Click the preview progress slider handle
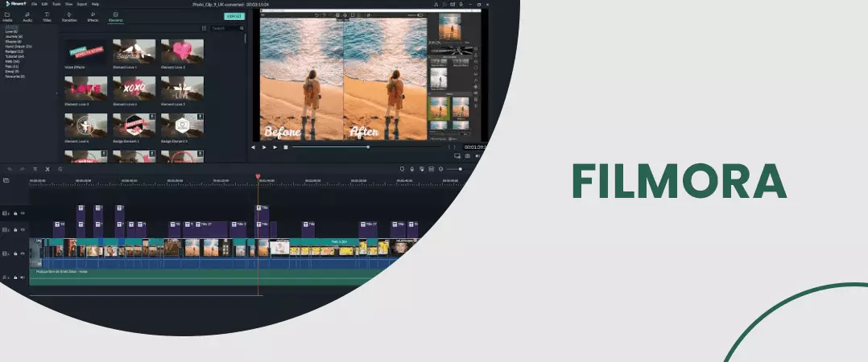The width and height of the screenshot is (868, 362). point(368,147)
